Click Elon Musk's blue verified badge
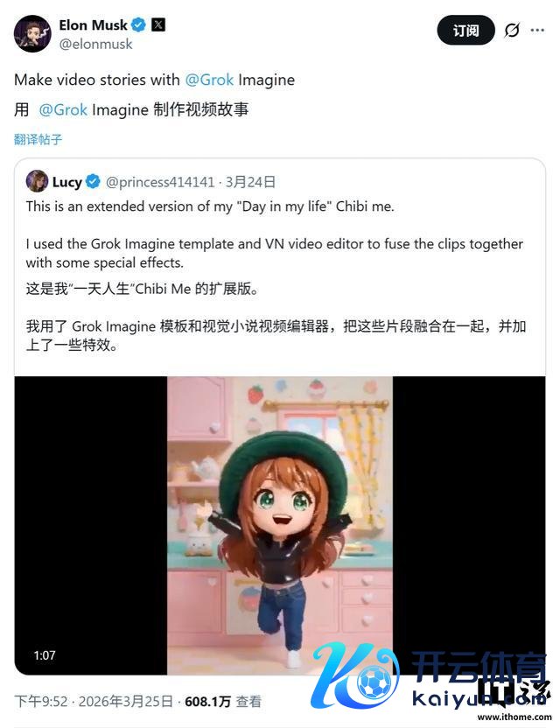Image resolution: width=560 pixels, height=728 pixels. click(138, 24)
